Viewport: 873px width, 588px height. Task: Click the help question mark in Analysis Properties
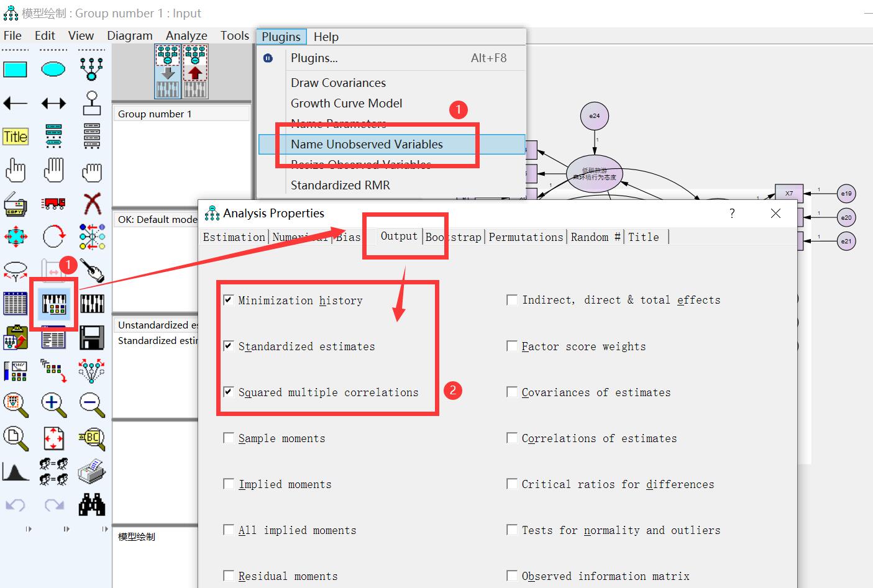(732, 213)
